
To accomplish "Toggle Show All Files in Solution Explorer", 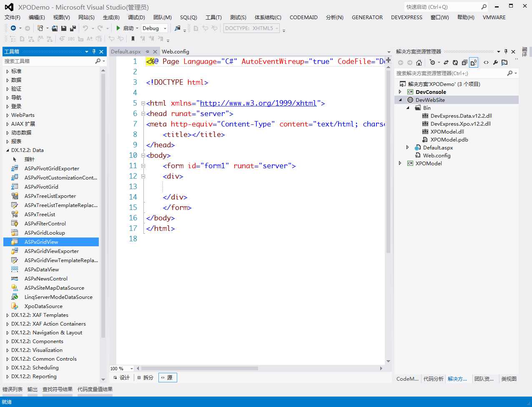I will click(x=474, y=63).
